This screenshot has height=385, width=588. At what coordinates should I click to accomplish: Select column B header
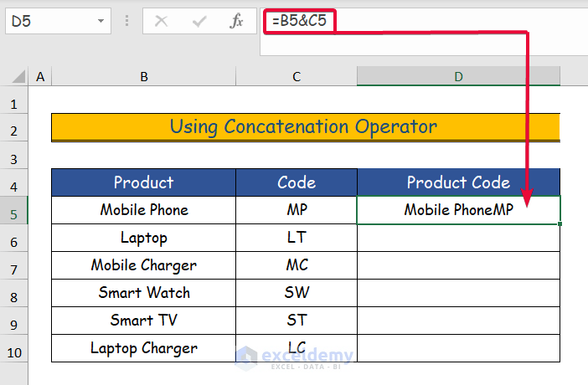(x=143, y=76)
